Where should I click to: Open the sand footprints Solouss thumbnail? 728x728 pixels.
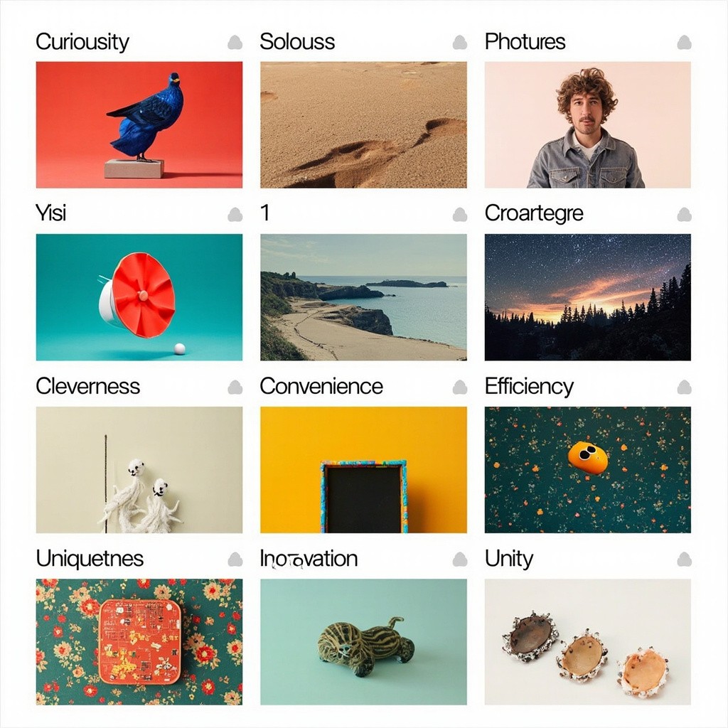[x=363, y=125]
